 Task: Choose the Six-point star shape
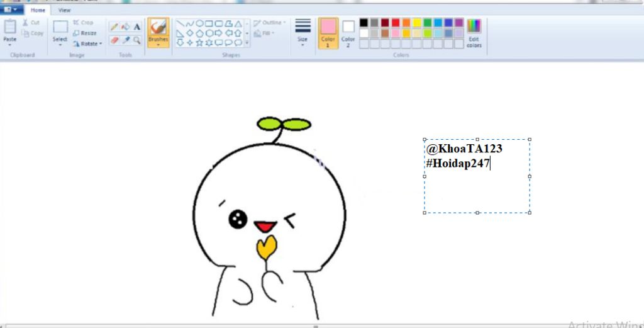(x=209, y=43)
